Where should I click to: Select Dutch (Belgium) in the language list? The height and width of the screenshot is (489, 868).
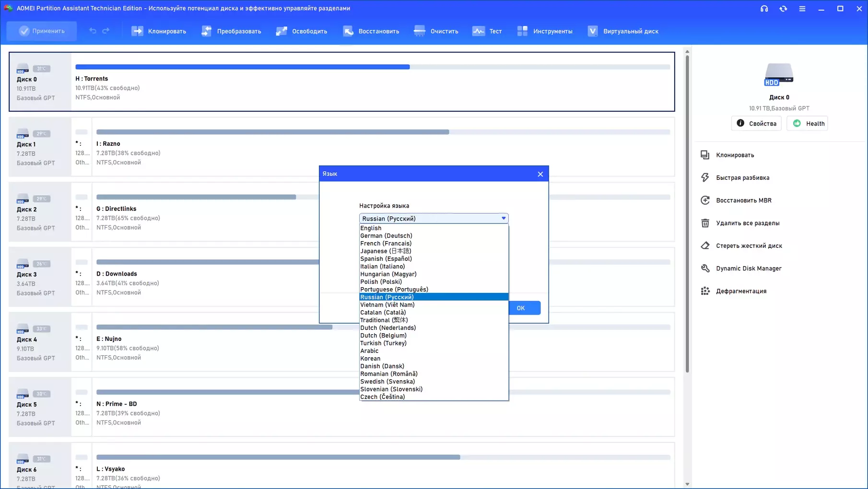pos(434,336)
